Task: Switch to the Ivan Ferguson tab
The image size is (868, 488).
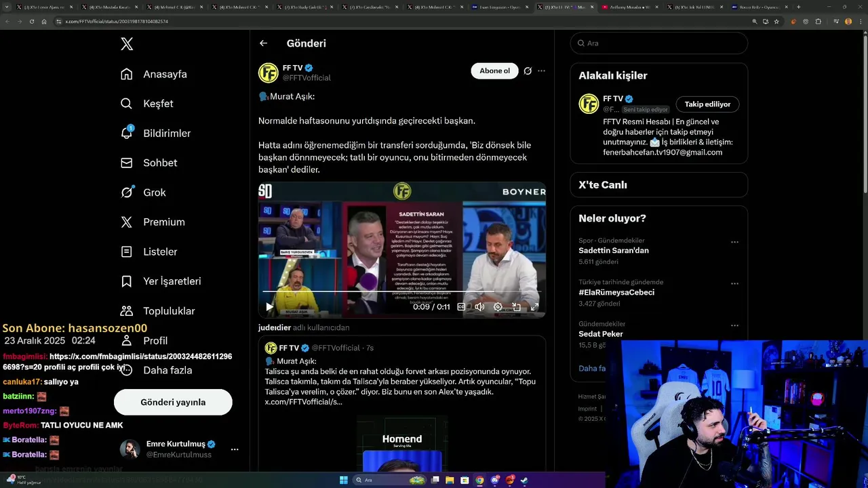Action: [x=500, y=7]
